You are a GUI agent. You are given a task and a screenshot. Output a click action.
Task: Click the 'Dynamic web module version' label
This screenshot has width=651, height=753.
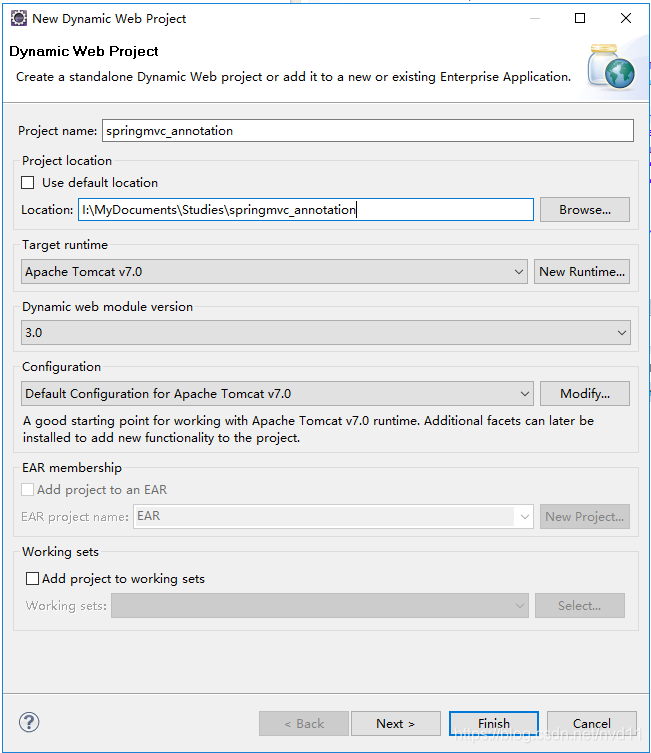click(108, 306)
